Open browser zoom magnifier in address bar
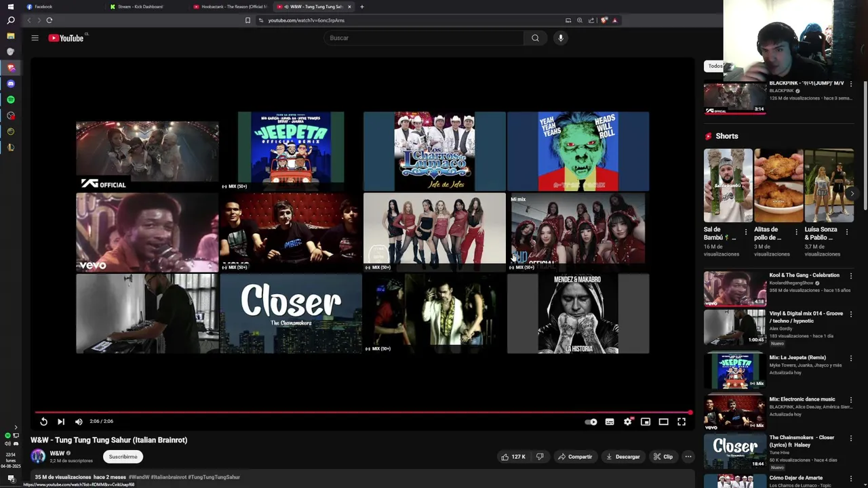868x488 pixels. point(580,20)
